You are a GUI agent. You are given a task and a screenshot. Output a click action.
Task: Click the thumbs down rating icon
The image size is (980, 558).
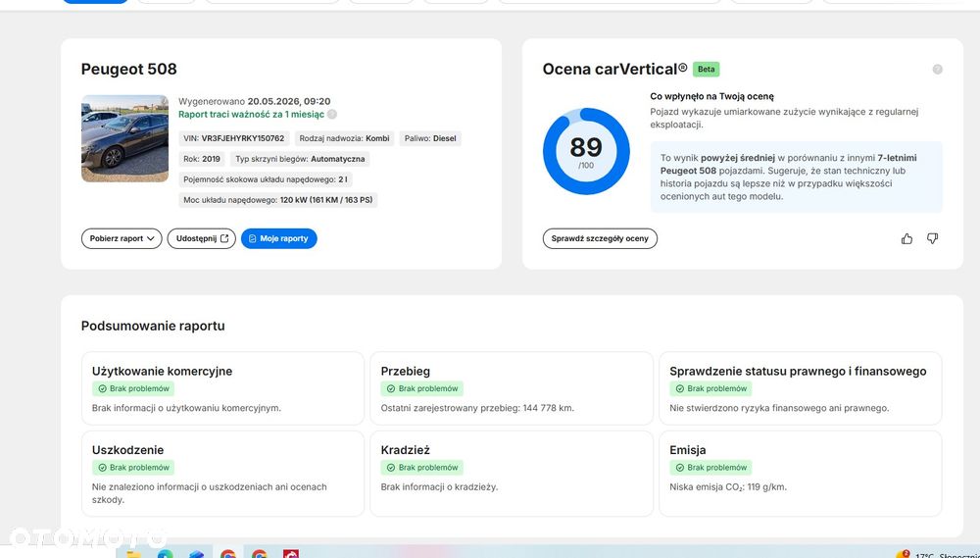[932, 238]
